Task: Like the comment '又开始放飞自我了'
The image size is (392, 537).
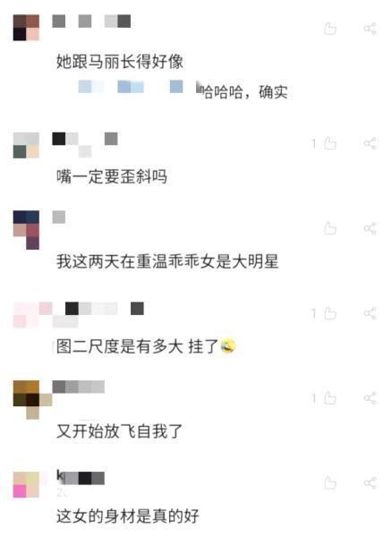Action: click(330, 398)
